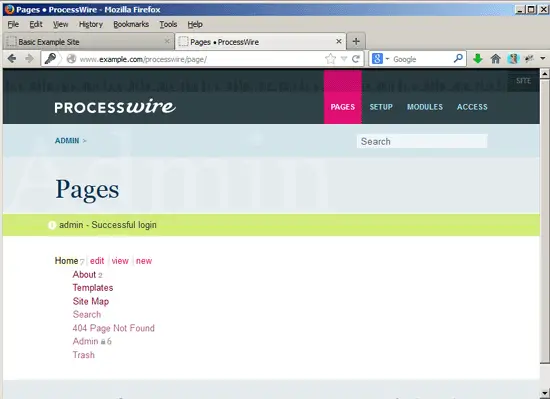Open the MODULES navigation item
Screen dimensions: 550x399
(x=425, y=107)
